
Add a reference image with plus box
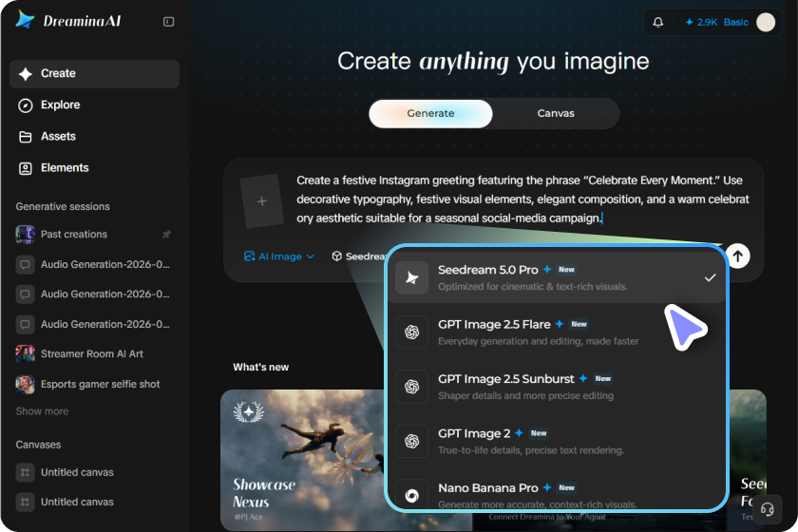coord(261,201)
